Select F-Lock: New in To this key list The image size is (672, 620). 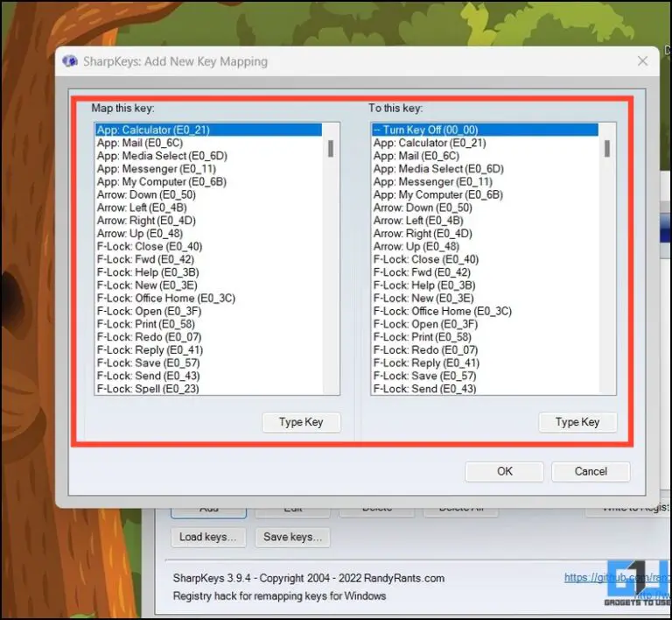point(485,298)
